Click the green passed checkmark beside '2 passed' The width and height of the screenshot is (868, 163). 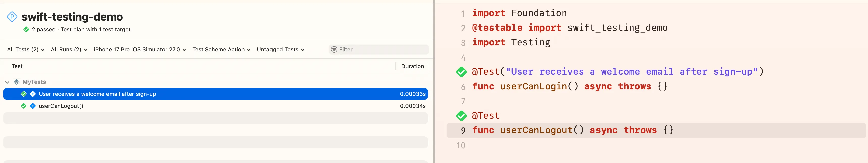pyautogui.click(x=26, y=30)
